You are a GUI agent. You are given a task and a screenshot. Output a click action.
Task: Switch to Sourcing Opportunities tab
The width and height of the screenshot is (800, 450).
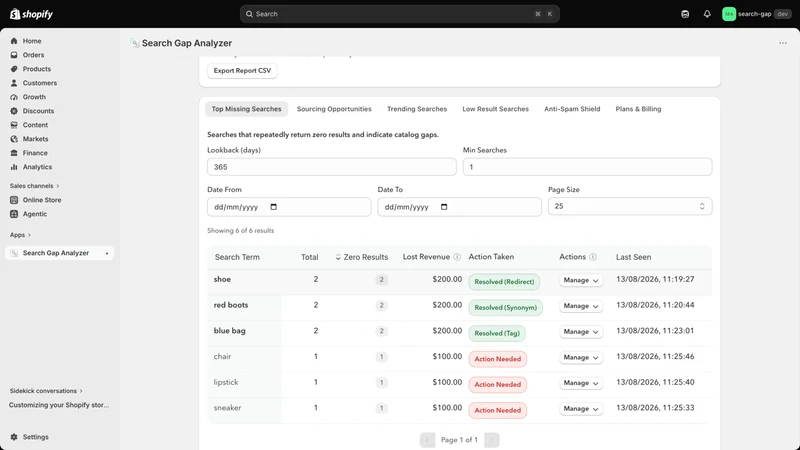pyautogui.click(x=334, y=109)
